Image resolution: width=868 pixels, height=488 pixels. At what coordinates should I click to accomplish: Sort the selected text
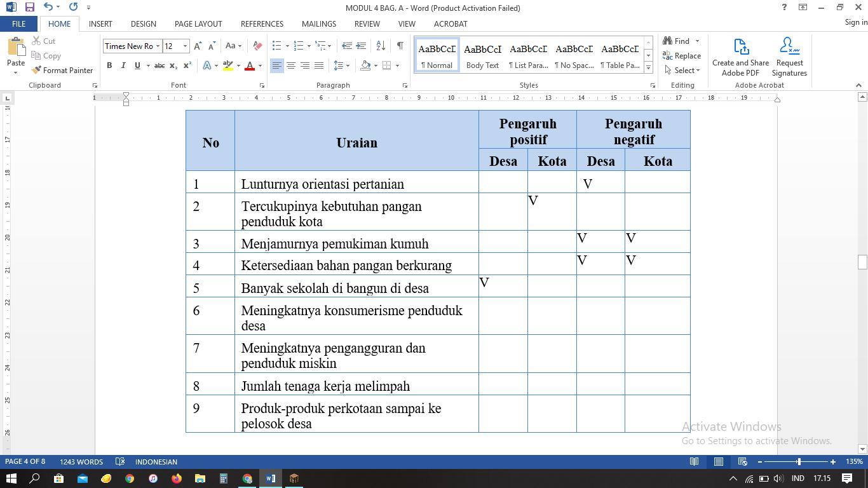381,46
